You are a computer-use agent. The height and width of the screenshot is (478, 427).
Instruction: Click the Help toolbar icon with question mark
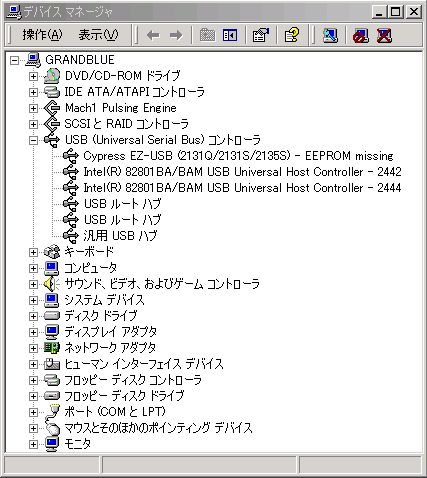tap(292, 35)
